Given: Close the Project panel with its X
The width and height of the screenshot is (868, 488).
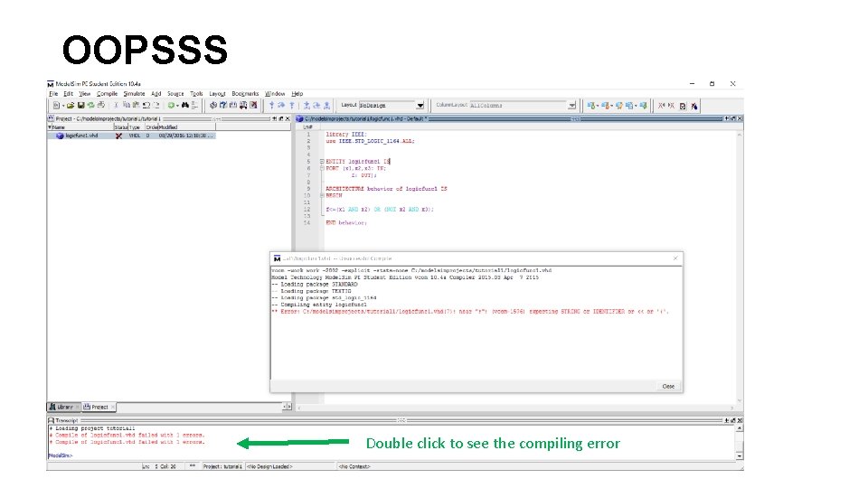Looking at the screenshot, I should (288, 118).
